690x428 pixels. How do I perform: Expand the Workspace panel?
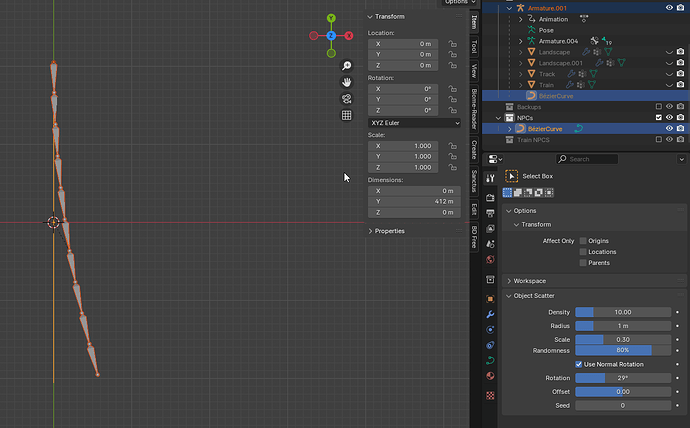(x=509, y=281)
